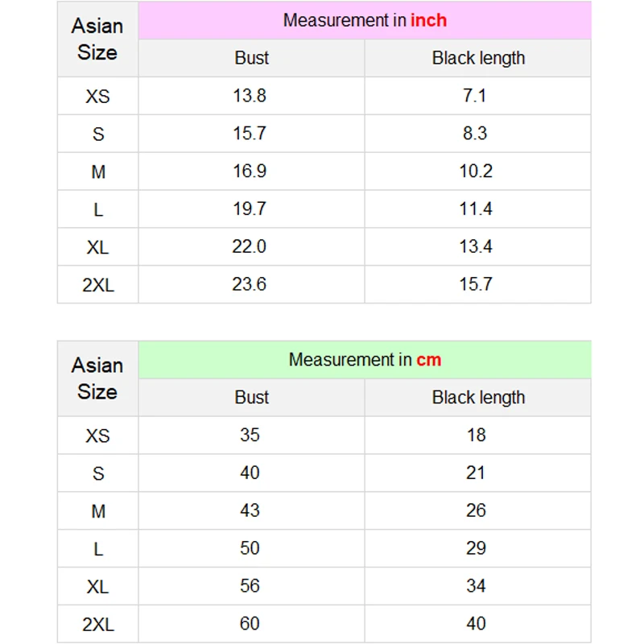
Task: Select the 2XL bust value 60 in cm
Action: click(x=250, y=624)
